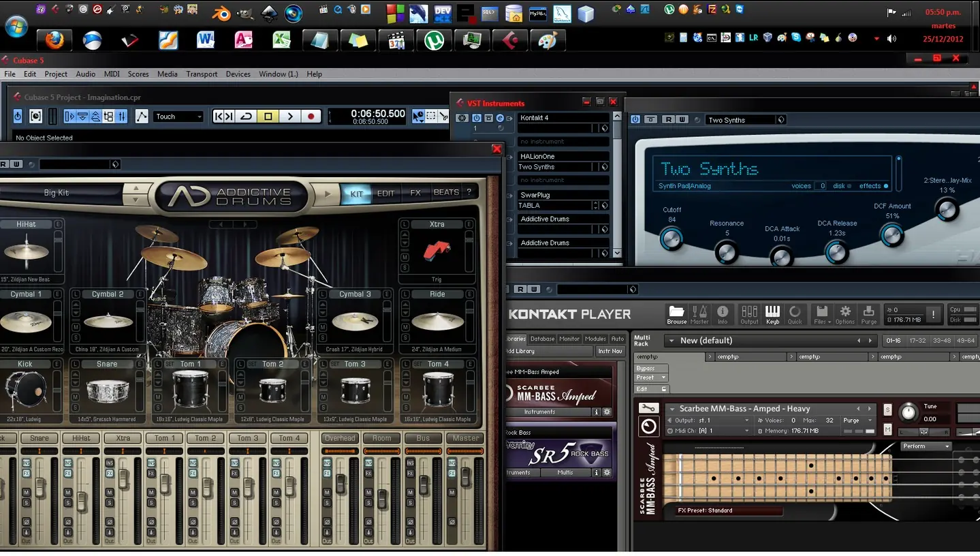The image size is (980, 556).
Task: Open the automation mode dropdown showing Touch
Action: click(x=178, y=117)
